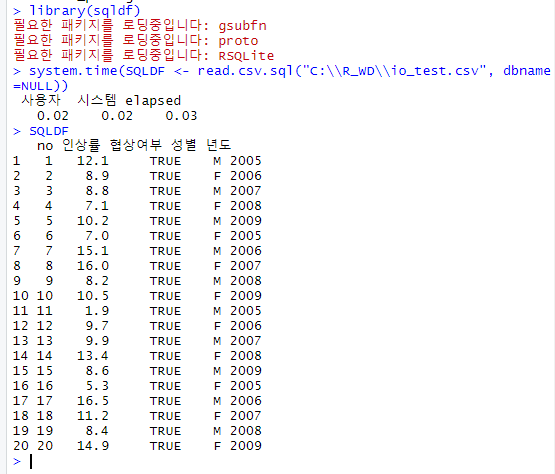Click the gsubfn package loading message
This screenshot has width=555, height=474.
[x=140, y=25]
